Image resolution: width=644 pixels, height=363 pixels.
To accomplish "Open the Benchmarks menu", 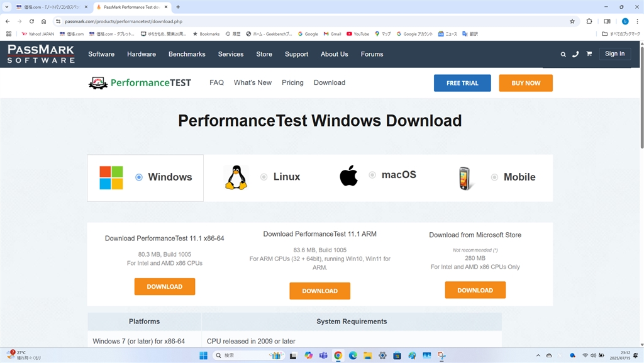I will click(187, 54).
